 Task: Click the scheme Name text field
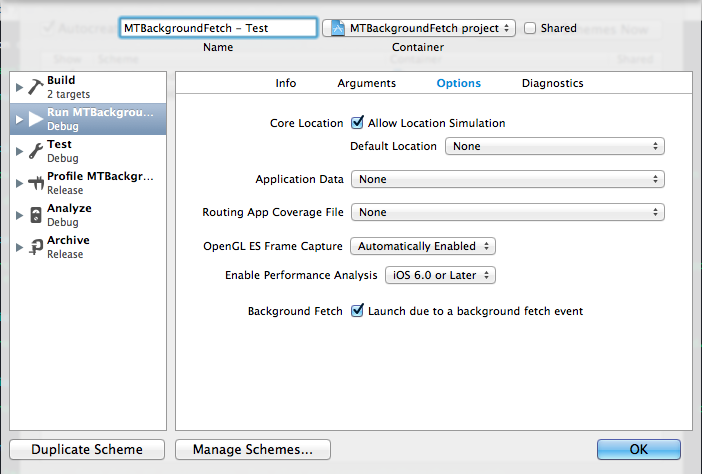pyautogui.click(x=218, y=28)
